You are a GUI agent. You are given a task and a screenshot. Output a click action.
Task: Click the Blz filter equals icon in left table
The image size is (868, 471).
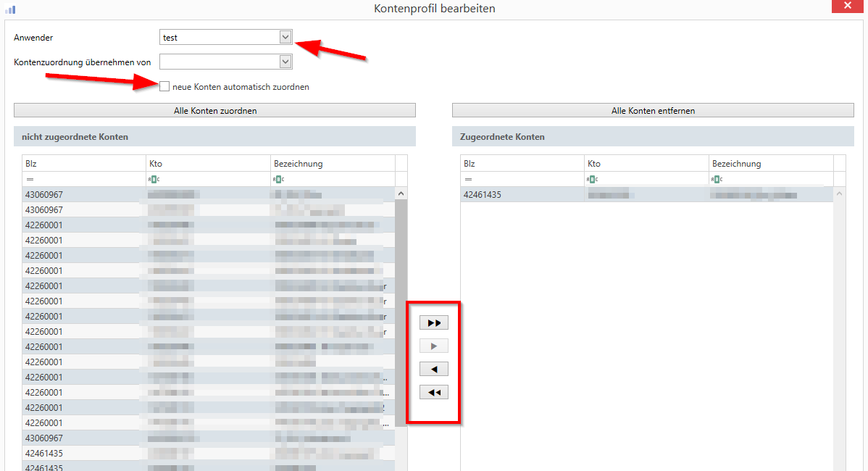(30, 179)
